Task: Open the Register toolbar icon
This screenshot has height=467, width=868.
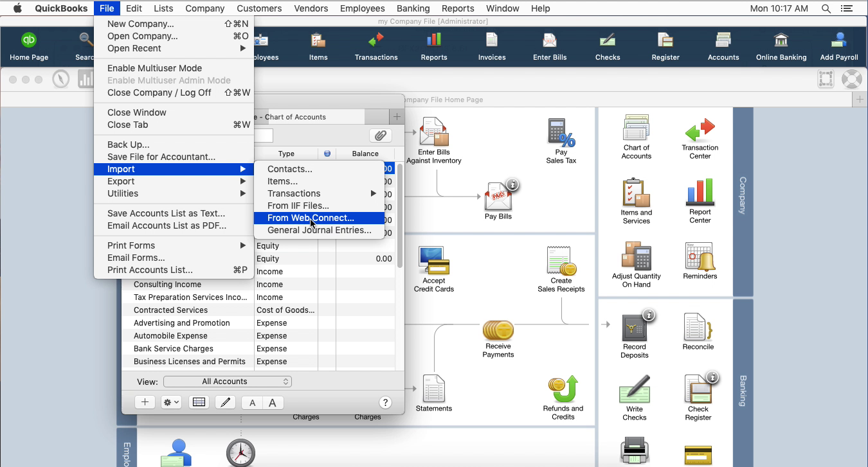Action: (665, 47)
